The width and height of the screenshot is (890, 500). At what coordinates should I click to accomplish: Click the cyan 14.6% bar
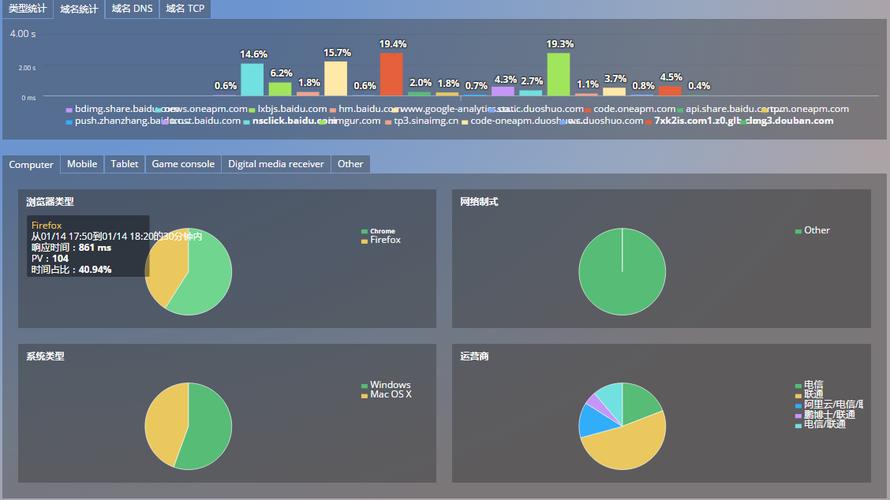tap(253, 79)
